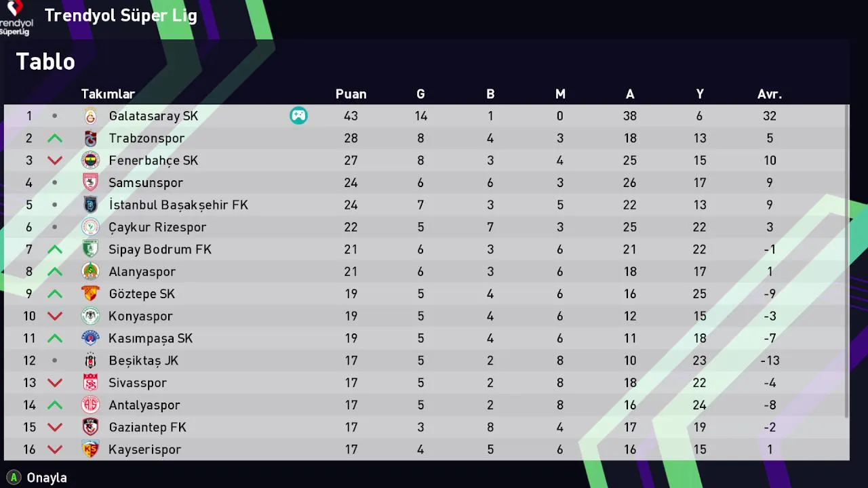This screenshot has height=488, width=868.
Task: Click the green A button icon
Action: pos(13,477)
